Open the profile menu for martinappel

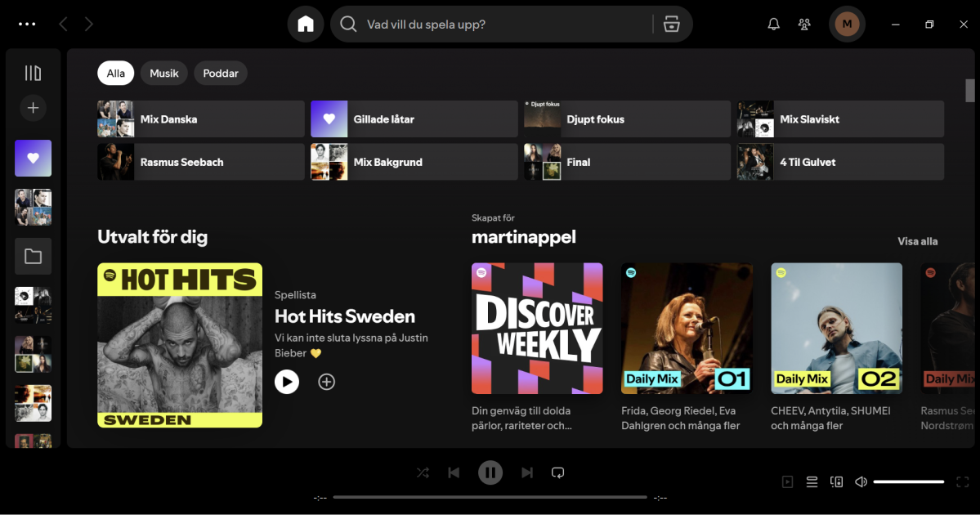pyautogui.click(x=847, y=24)
